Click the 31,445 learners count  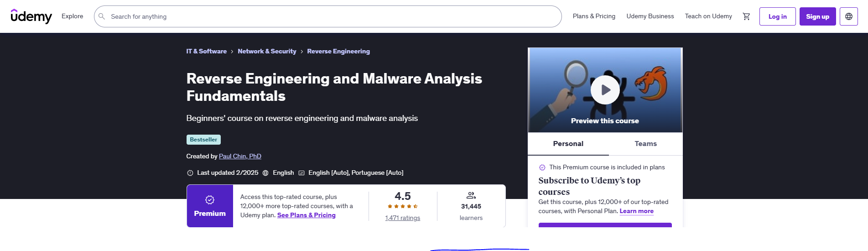pos(471,206)
